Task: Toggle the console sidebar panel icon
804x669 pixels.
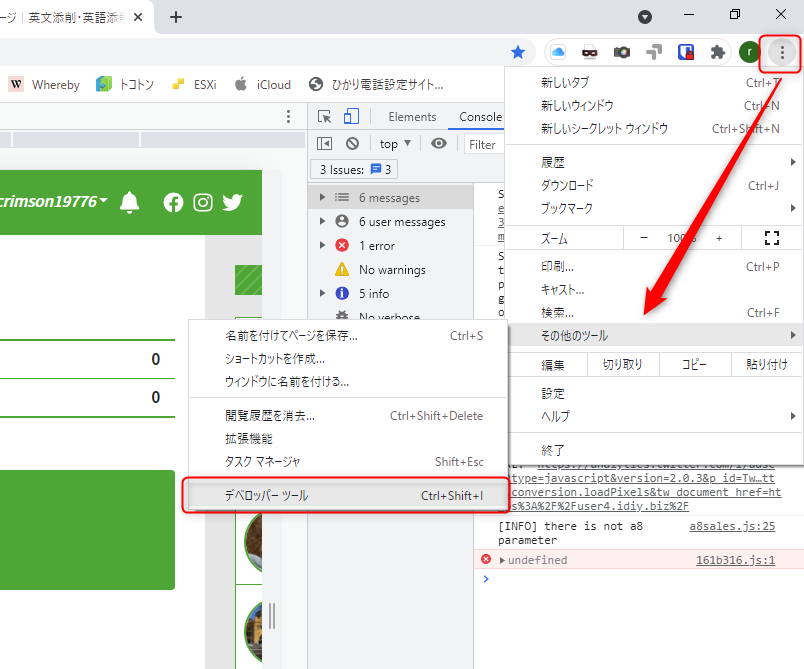Action: coord(325,144)
